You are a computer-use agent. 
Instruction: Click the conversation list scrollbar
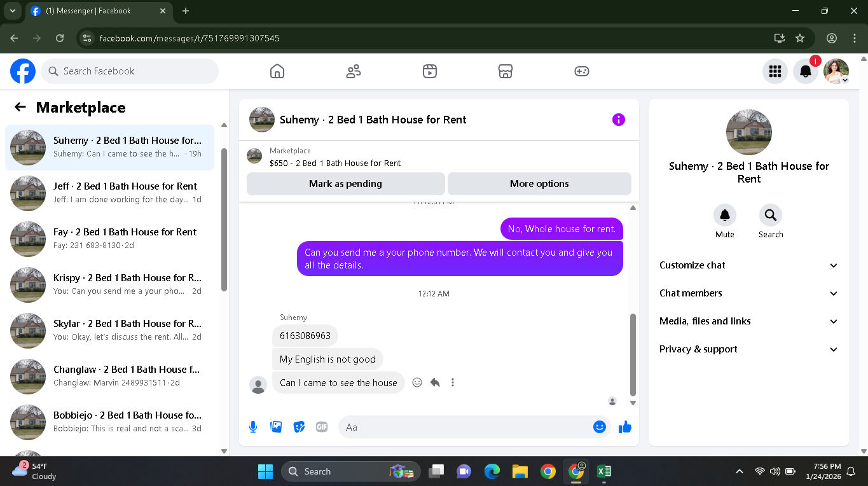click(x=224, y=219)
